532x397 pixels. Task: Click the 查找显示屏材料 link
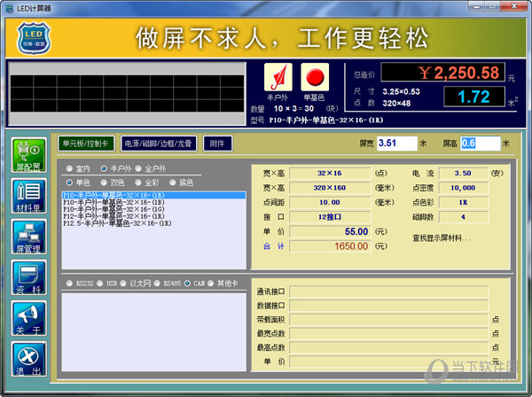(x=443, y=237)
